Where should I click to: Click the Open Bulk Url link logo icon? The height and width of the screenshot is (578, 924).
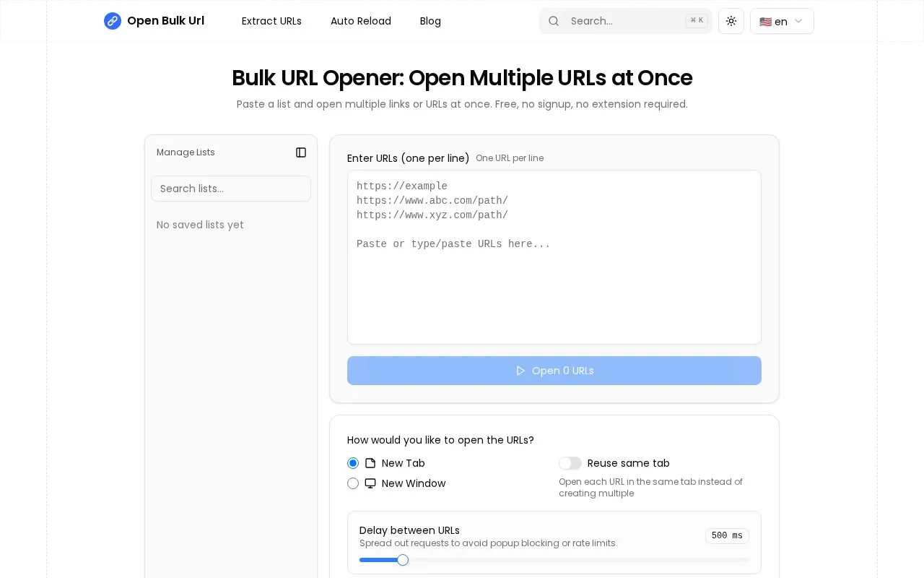pos(113,21)
